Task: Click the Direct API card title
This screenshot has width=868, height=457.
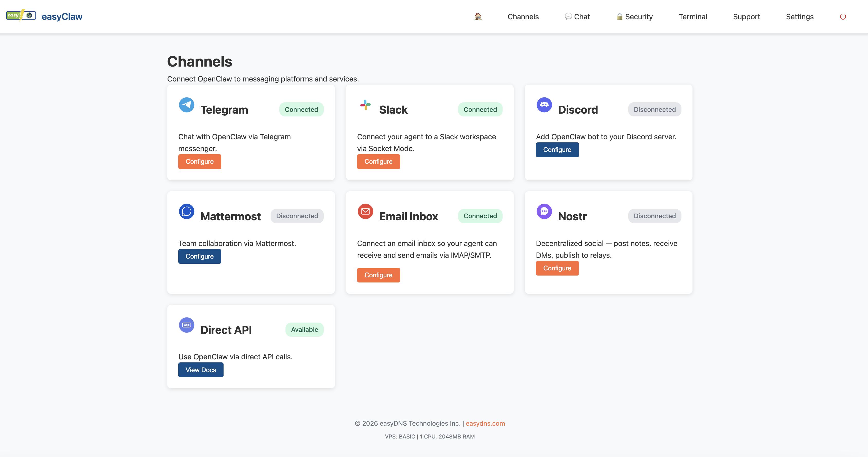Action: [226, 330]
